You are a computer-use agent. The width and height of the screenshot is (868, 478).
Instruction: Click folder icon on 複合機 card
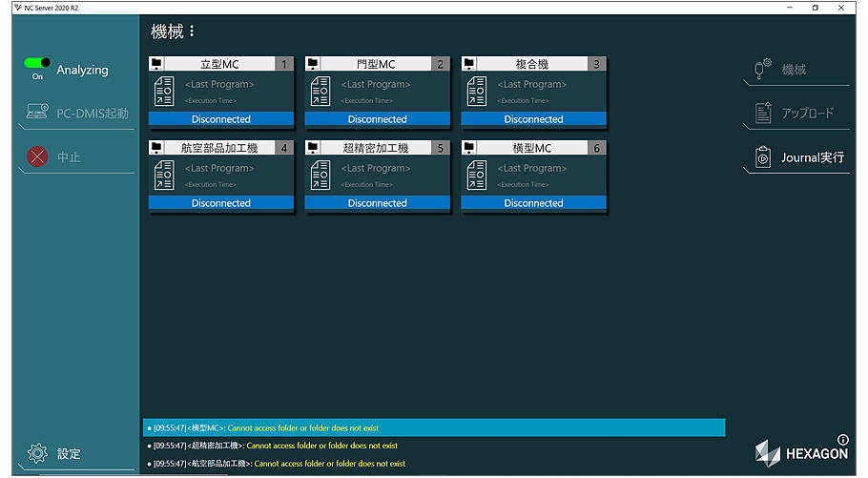tap(469, 64)
